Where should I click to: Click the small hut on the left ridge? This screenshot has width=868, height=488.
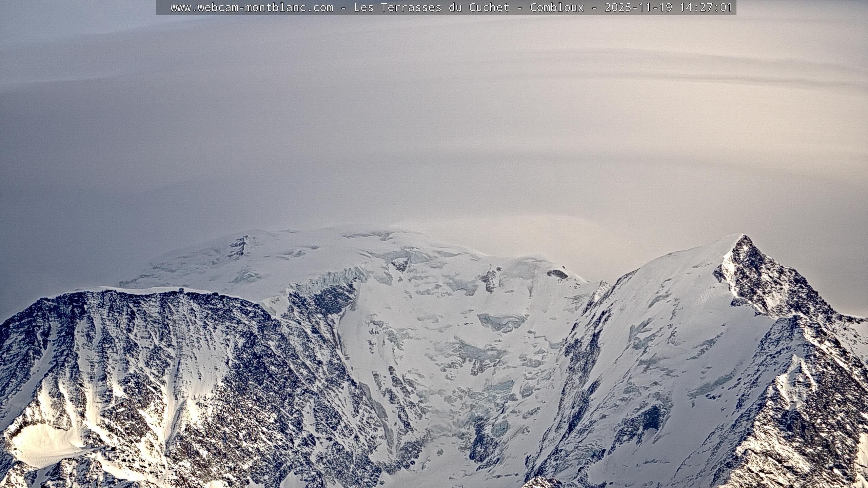[182, 290]
